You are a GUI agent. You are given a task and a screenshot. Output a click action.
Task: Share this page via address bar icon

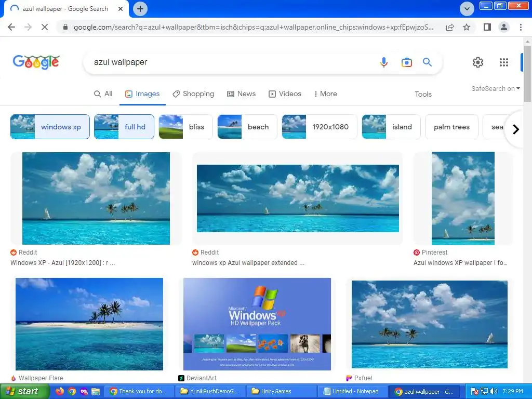click(450, 27)
